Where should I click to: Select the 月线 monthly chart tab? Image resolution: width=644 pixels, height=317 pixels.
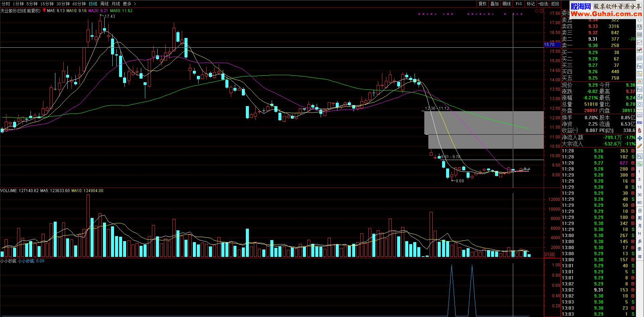116,4
